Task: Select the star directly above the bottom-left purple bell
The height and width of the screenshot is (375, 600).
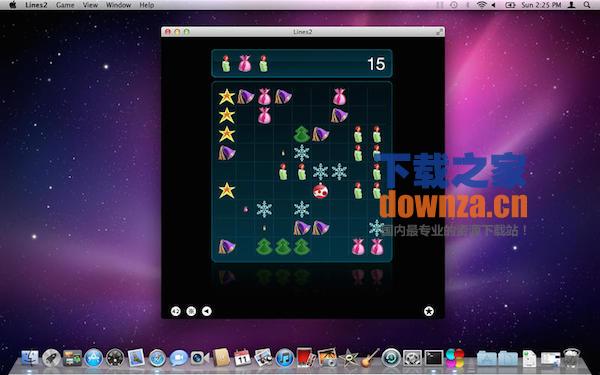Action: 227,191
